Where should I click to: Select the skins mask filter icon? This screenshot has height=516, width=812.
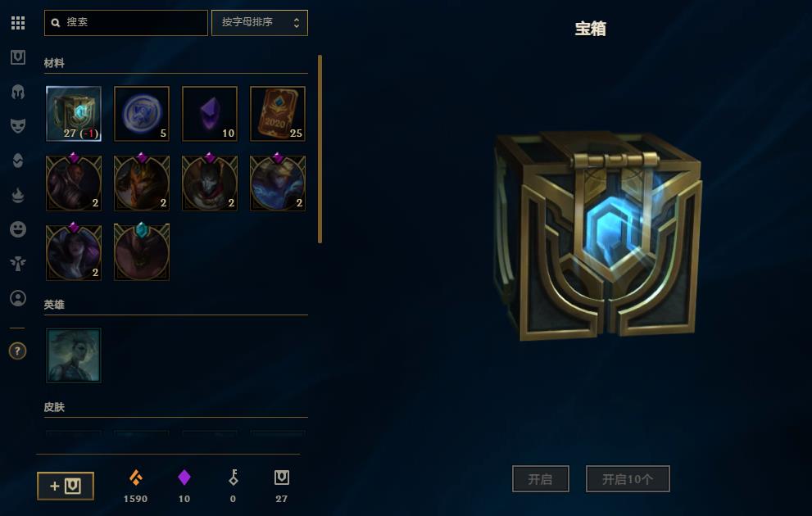[17, 126]
